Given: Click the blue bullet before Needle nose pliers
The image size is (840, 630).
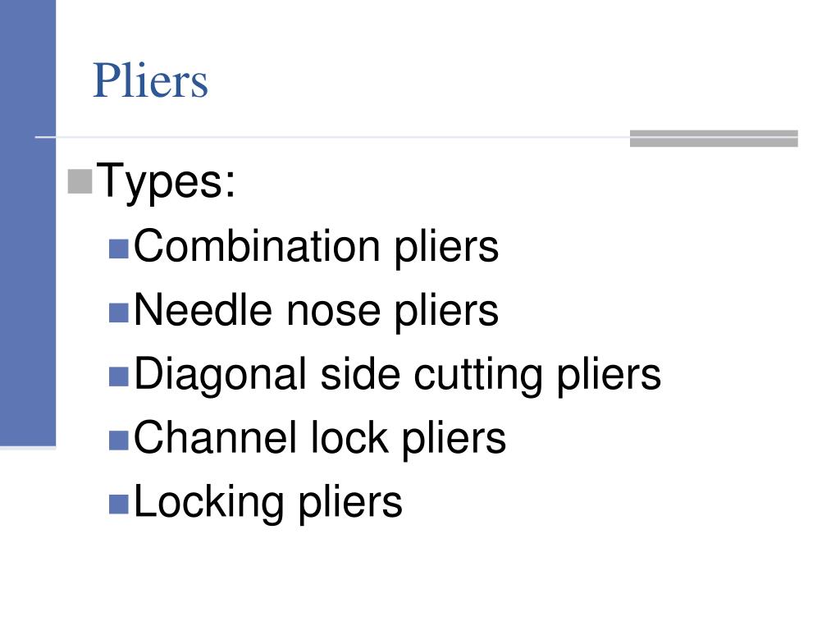Looking at the screenshot, I should 118,313.
